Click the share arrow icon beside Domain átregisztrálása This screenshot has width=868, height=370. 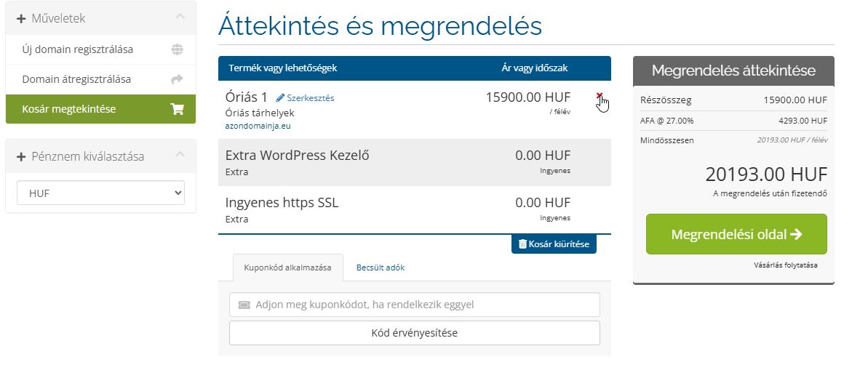click(x=177, y=79)
